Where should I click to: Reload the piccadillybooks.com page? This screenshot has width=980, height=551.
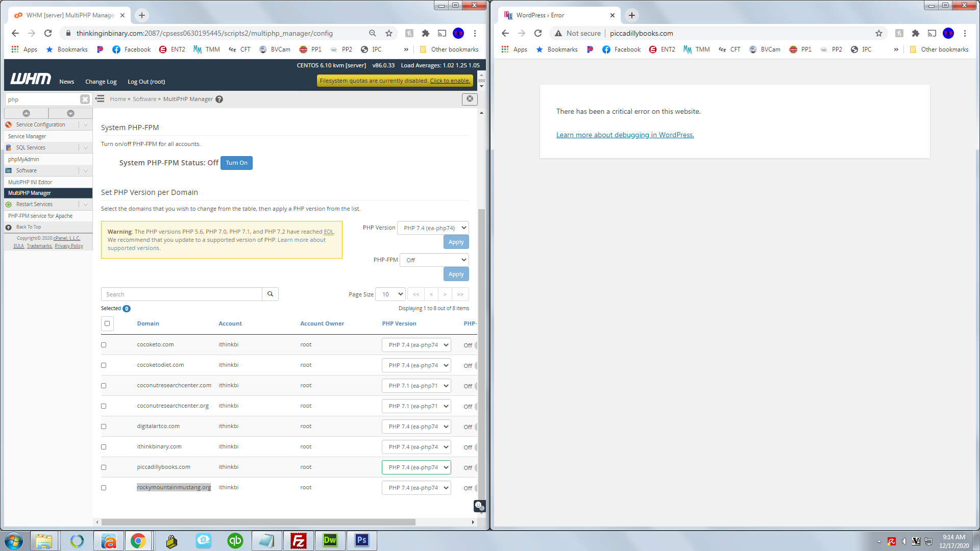pos(538,33)
